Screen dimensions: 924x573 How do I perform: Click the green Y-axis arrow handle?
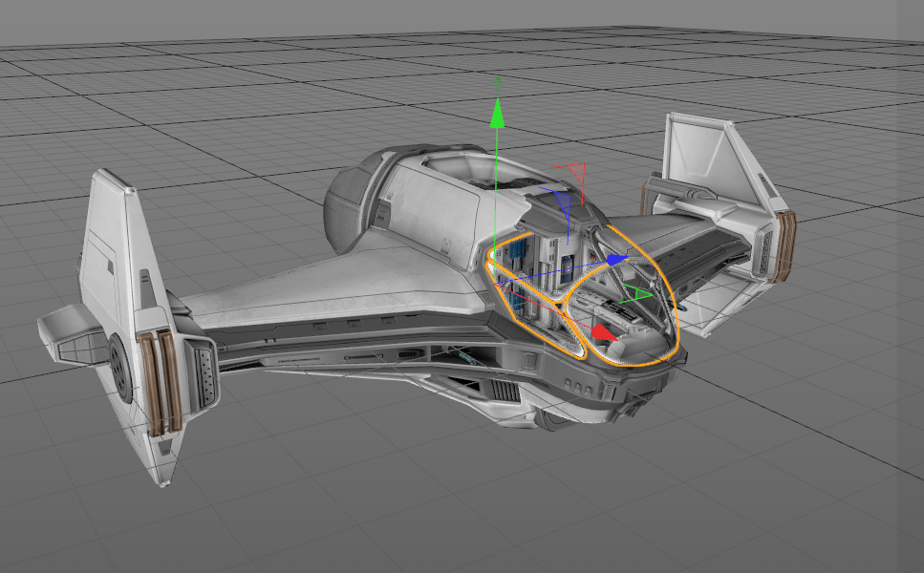click(496, 111)
